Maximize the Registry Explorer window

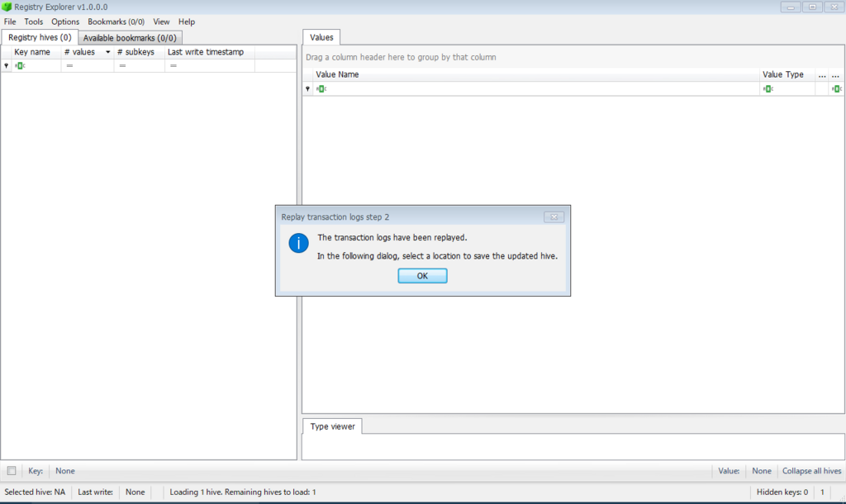(812, 7)
